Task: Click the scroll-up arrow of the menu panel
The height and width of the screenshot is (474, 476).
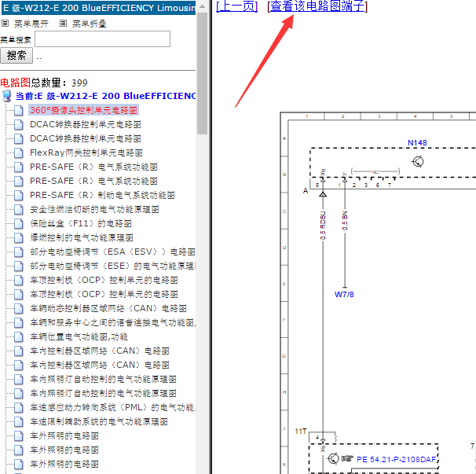Action: (x=202, y=6)
